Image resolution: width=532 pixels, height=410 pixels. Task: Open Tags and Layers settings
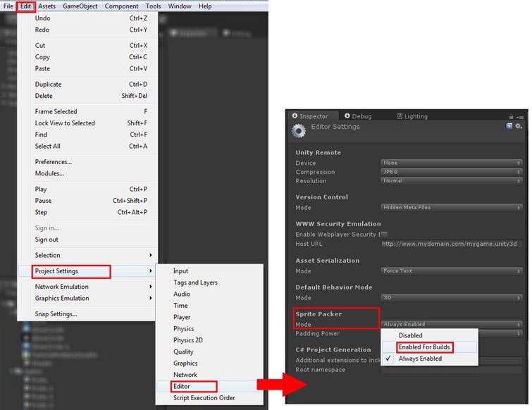209,282
